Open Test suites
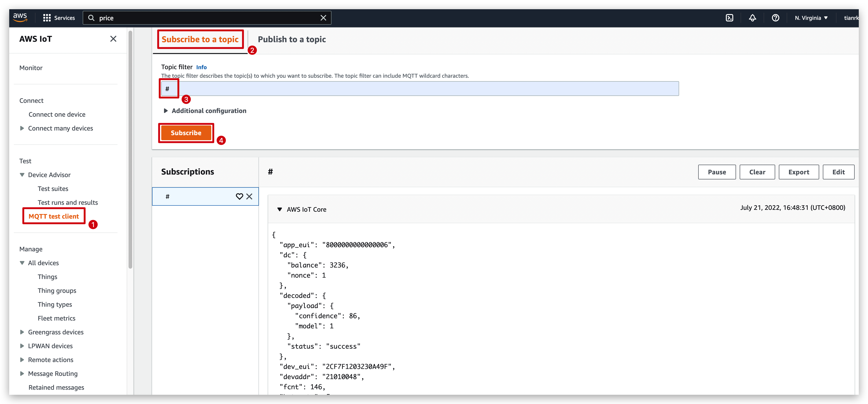Image resolution: width=868 pixels, height=404 pixels. pyautogui.click(x=53, y=189)
